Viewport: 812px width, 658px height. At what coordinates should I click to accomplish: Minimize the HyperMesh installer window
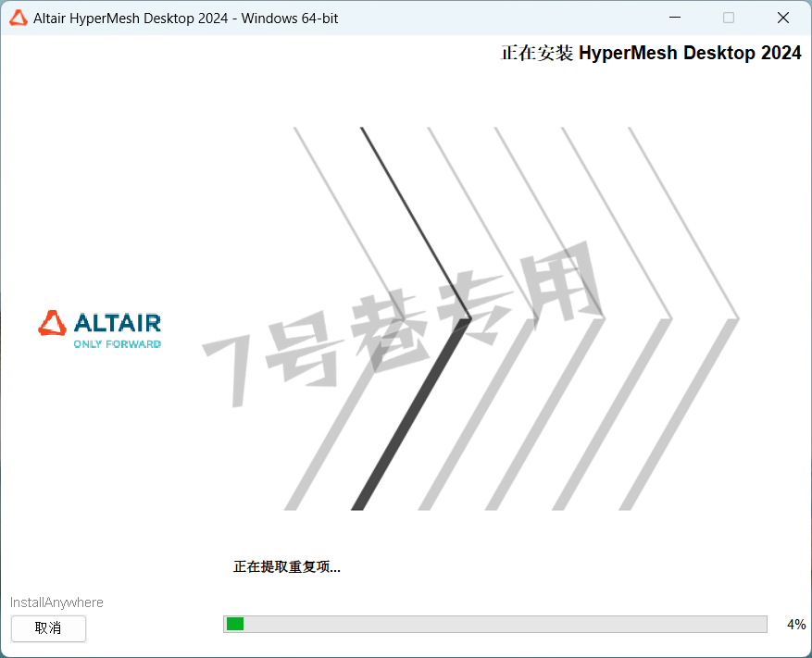pos(675,18)
